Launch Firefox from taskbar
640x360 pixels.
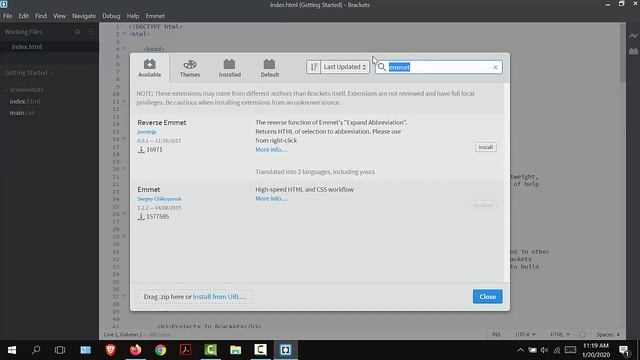click(136, 350)
